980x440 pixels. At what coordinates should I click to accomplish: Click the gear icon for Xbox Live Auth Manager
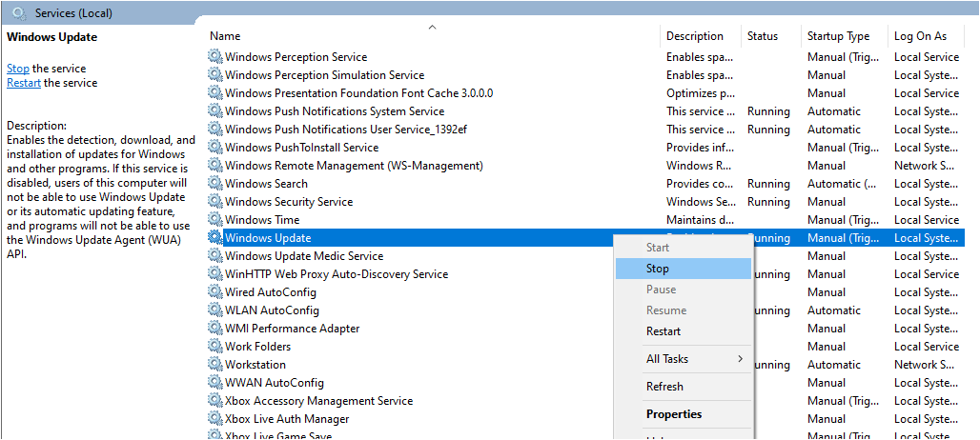tap(215, 419)
